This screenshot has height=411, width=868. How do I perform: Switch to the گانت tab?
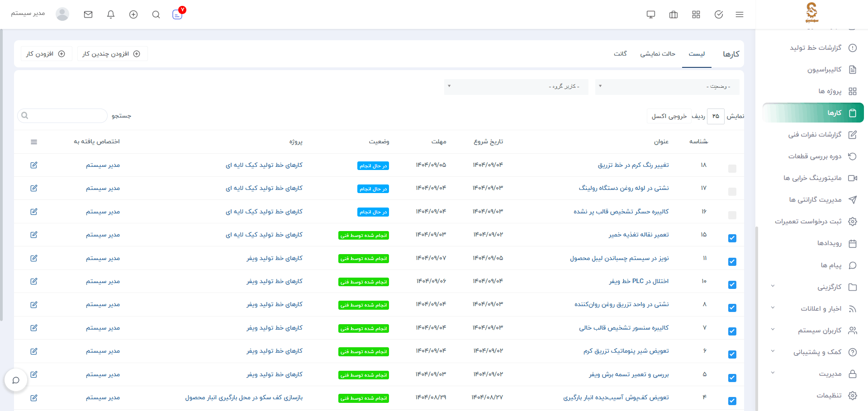click(620, 54)
